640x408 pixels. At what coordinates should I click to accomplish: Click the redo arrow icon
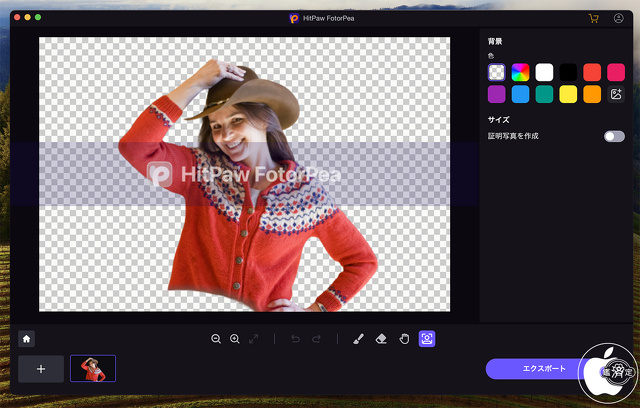tap(316, 339)
